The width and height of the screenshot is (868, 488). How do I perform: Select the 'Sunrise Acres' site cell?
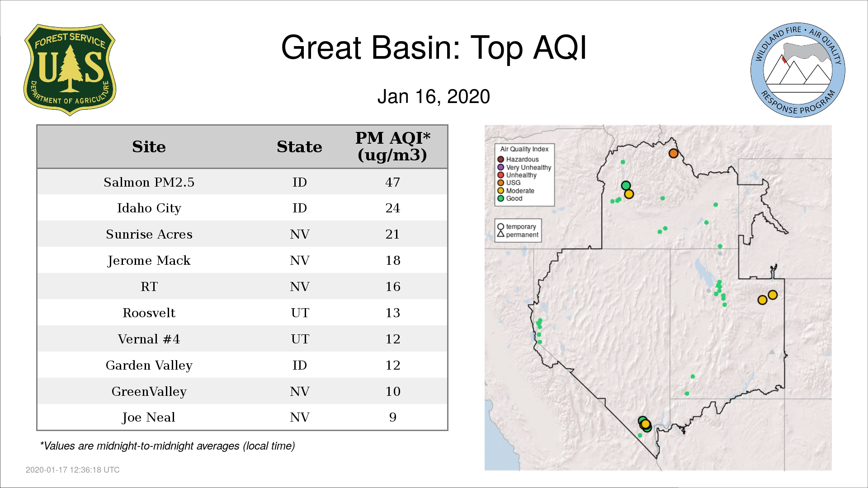pos(149,234)
